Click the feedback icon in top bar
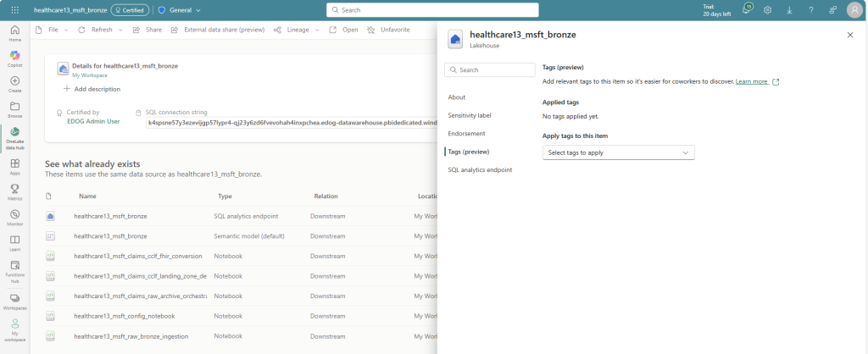 tap(832, 10)
